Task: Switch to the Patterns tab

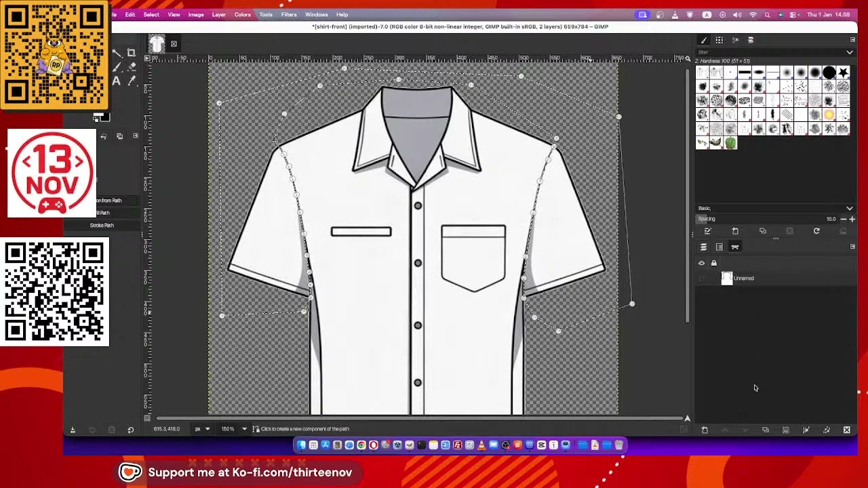Action: tap(719, 40)
